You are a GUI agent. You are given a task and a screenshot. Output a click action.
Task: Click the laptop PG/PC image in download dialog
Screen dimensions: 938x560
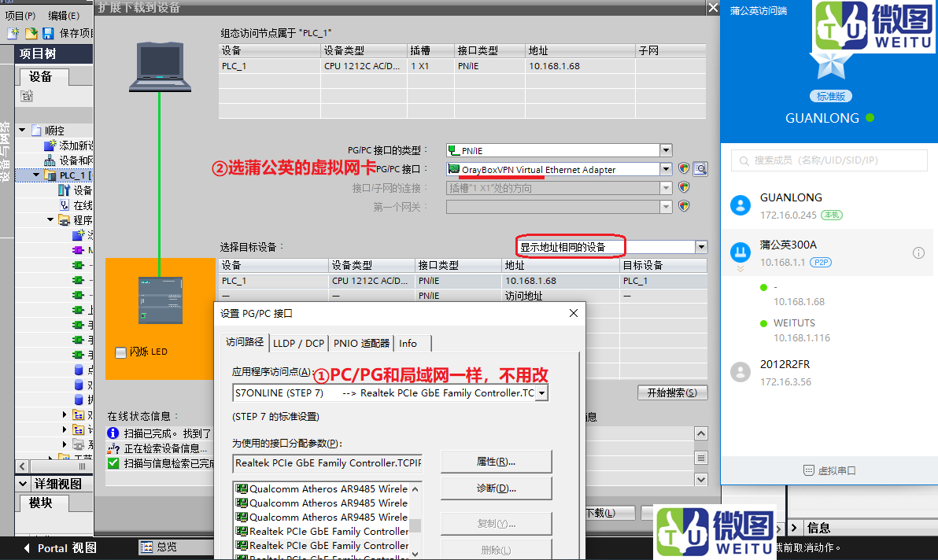click(x=160, y=67)
